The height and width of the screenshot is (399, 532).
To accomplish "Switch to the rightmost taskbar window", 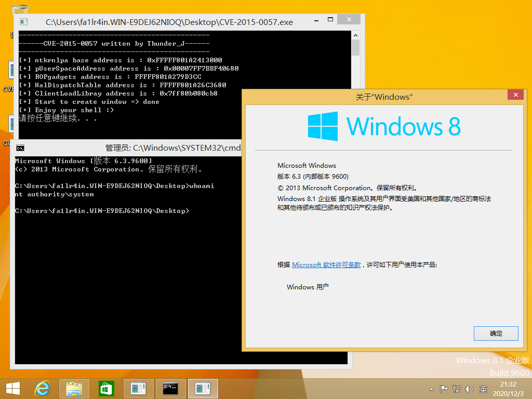I will coord(203,388).
